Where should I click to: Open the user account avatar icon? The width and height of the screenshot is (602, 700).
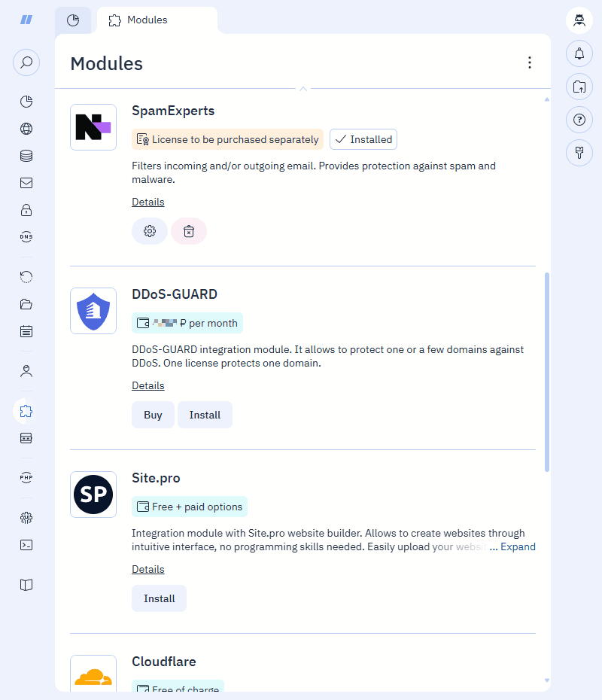coord(579,20)
